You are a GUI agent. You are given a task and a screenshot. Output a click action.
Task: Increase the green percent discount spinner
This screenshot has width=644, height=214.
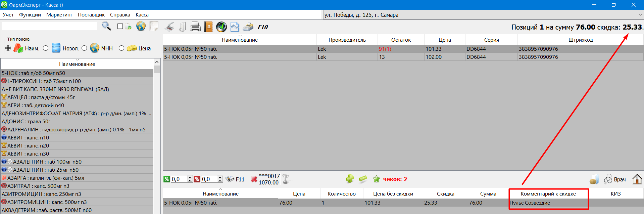tap(190, 177)
